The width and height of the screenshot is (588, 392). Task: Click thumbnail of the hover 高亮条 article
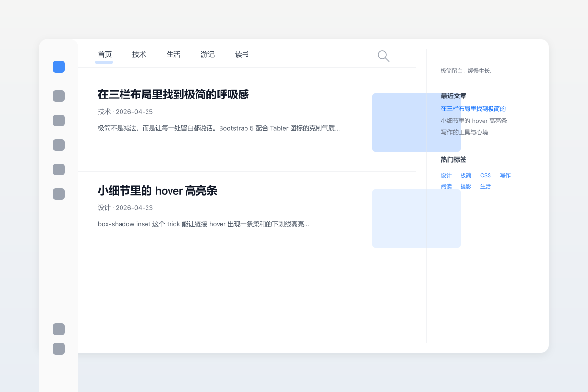(416, 219)
